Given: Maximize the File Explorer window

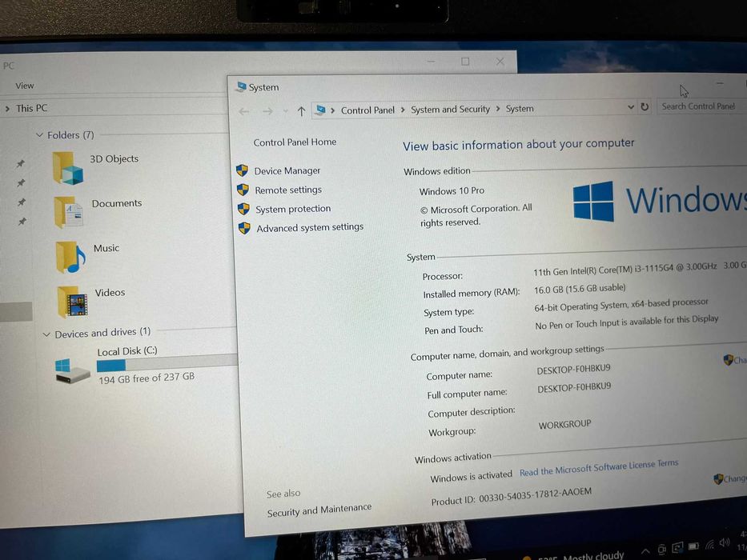Looking at the screenshot, I should [465, 62].
